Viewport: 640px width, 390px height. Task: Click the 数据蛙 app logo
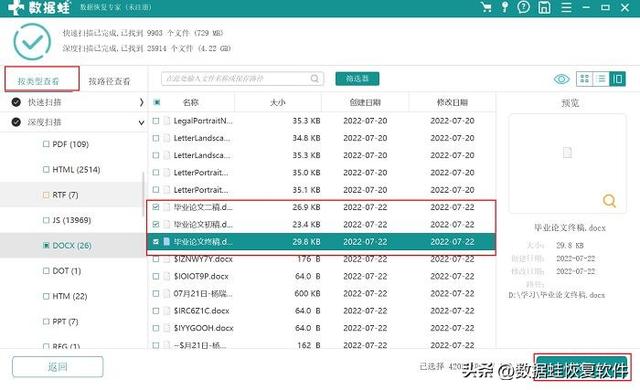39,7
